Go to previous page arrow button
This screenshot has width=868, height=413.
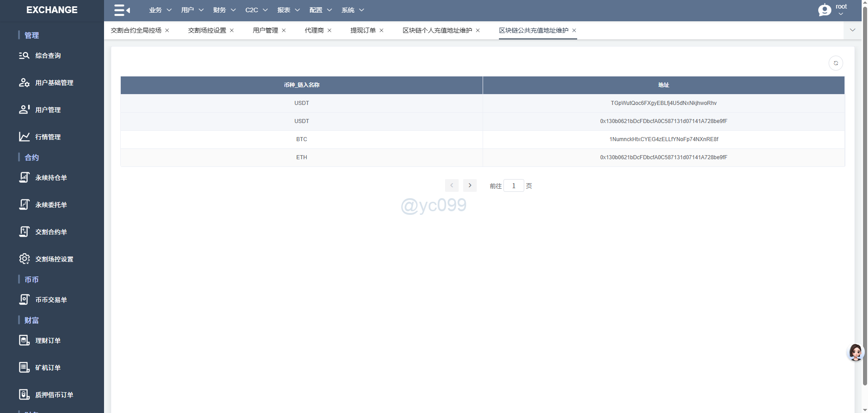[451, 185]
